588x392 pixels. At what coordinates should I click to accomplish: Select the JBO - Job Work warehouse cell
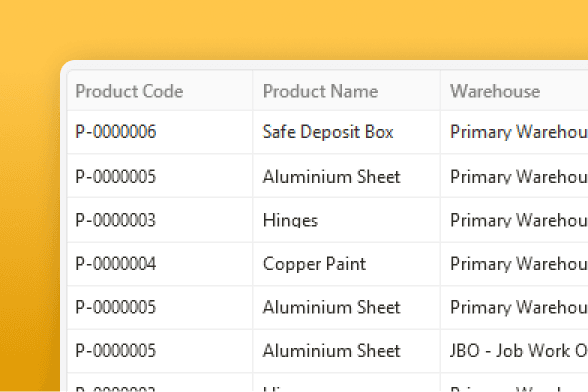click(514, 351)
